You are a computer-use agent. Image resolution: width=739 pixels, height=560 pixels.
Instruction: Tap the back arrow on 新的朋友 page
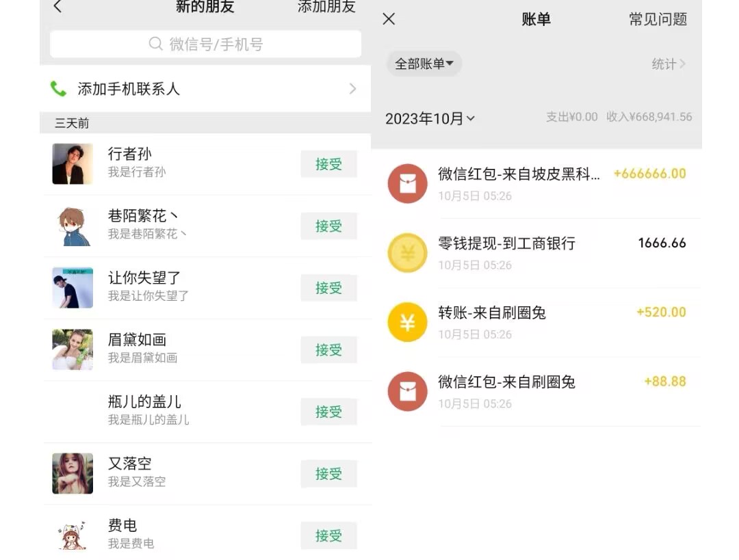click(57, 8)
